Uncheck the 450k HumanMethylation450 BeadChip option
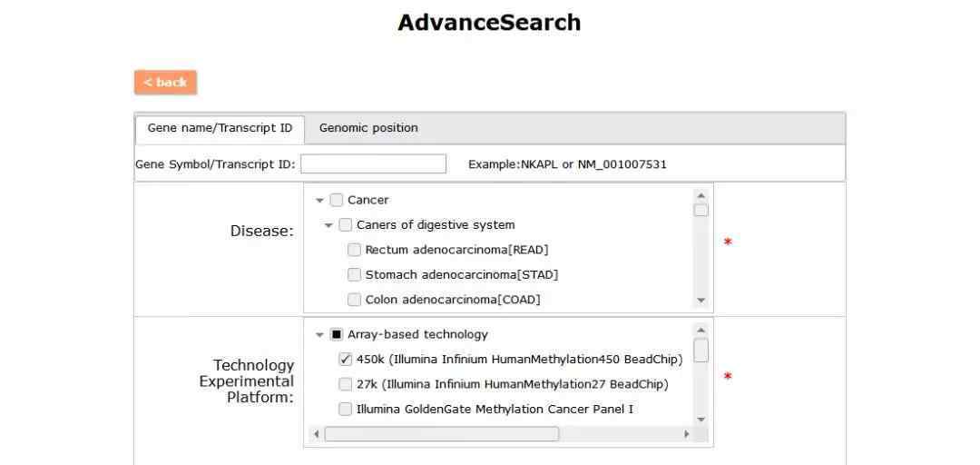 345,360
